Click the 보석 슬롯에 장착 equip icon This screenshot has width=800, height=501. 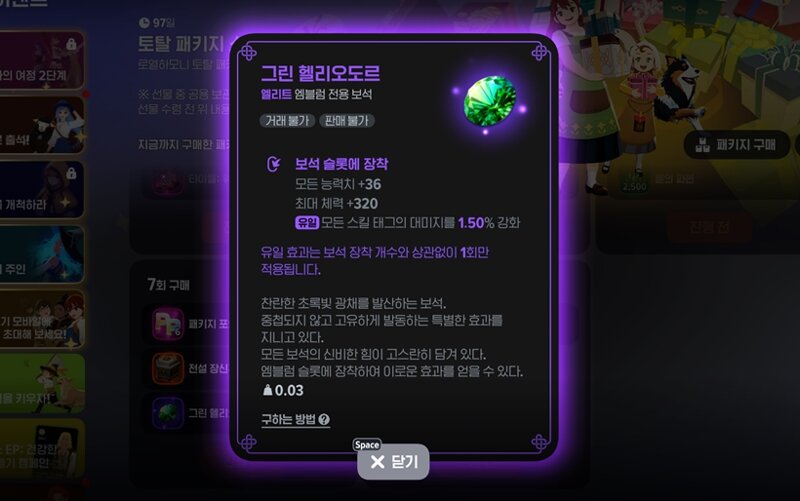[274, 164]
